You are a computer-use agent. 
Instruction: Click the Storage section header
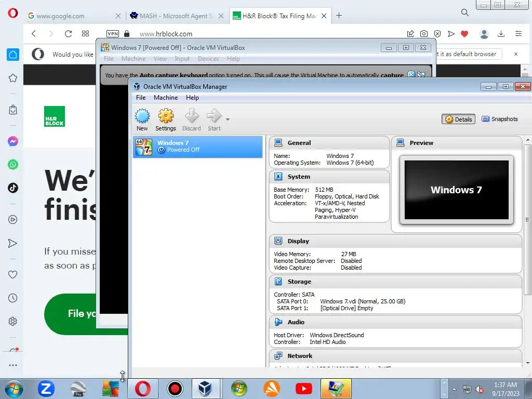click(x=395, y=282)
